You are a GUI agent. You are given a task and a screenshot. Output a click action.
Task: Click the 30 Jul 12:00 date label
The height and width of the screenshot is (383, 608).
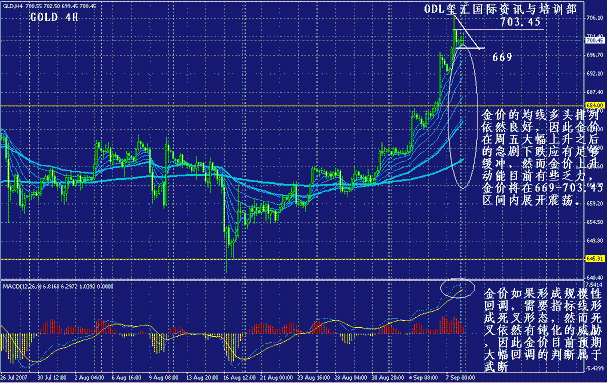click(x=52, y=378)
